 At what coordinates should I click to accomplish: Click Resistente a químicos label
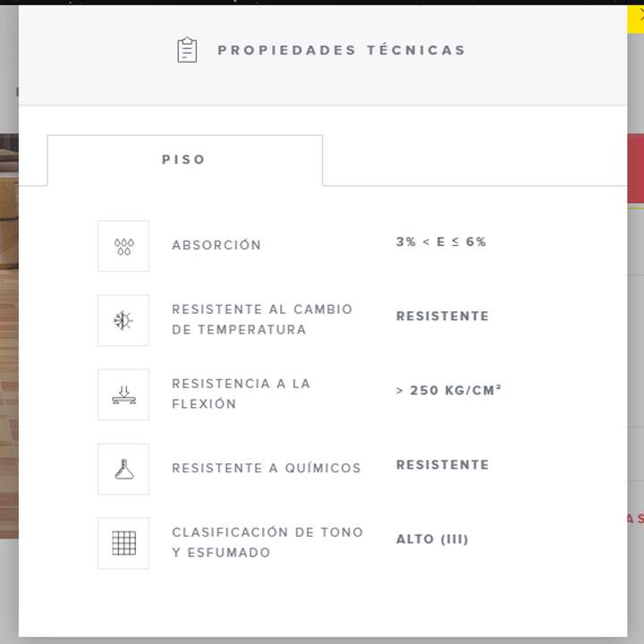267,468
